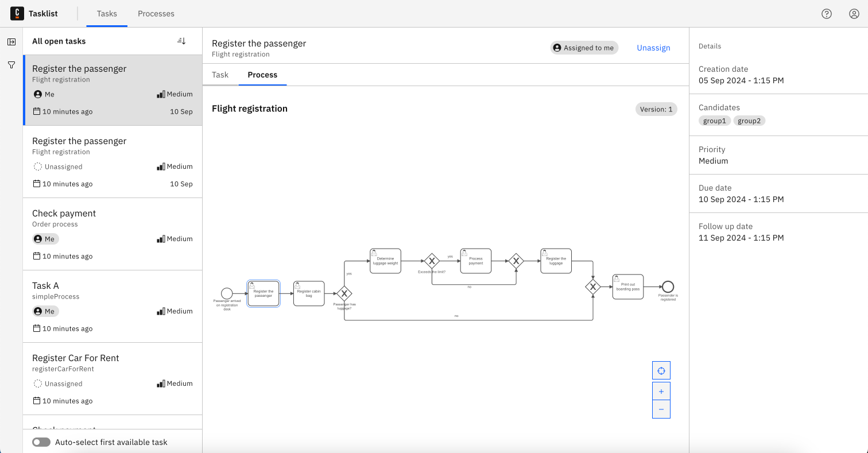Screen dimensions: 868x453
Task: Reset diagram view with the crosshair icon
Action: pos(661,370)
